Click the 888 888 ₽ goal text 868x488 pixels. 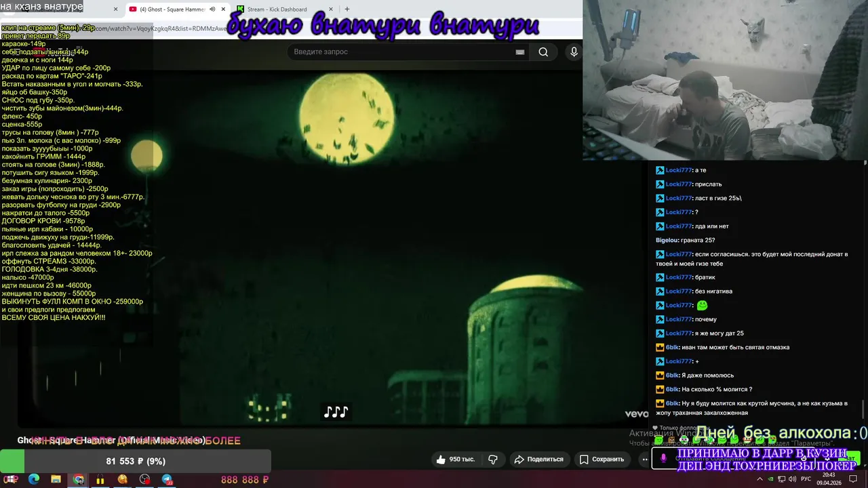tap(245, 479)
